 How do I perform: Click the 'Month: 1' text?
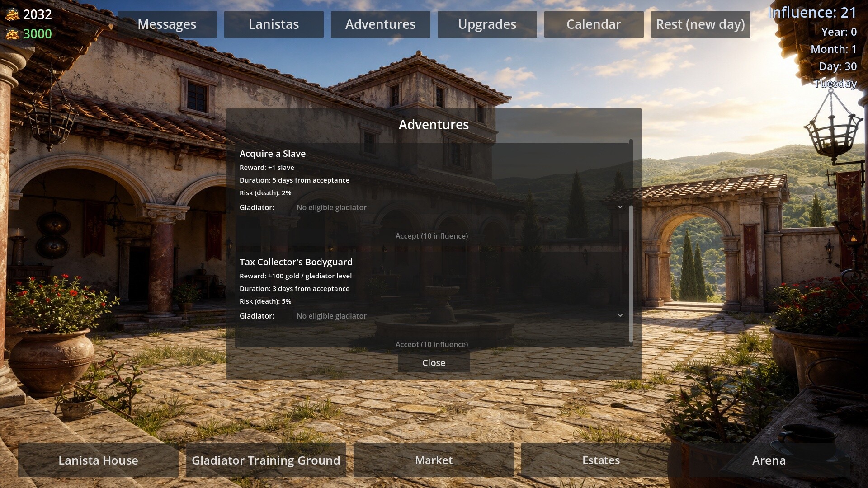(834, 49)
